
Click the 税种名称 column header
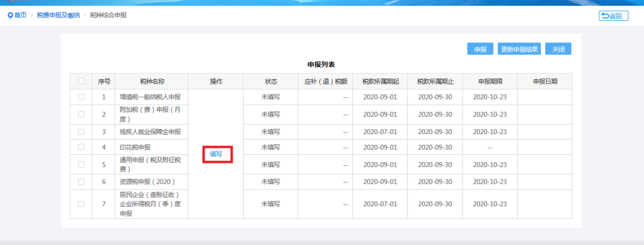click(x=152, y=81)
